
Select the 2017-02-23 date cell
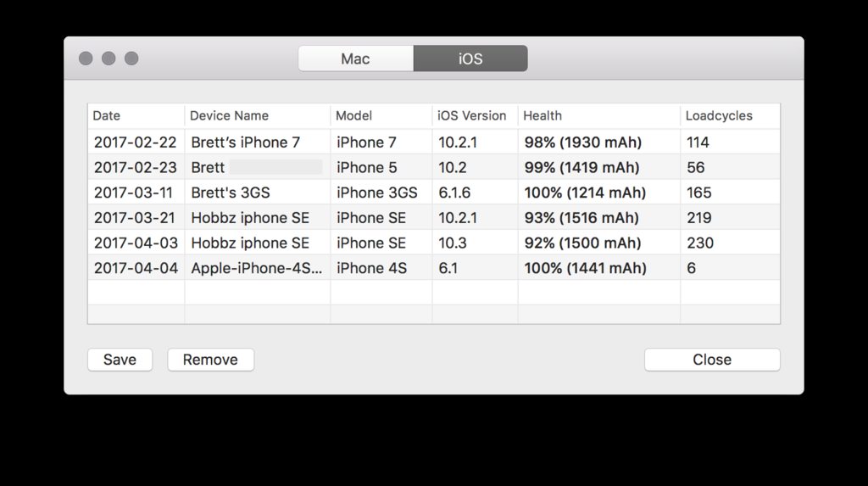coord(135,167)
